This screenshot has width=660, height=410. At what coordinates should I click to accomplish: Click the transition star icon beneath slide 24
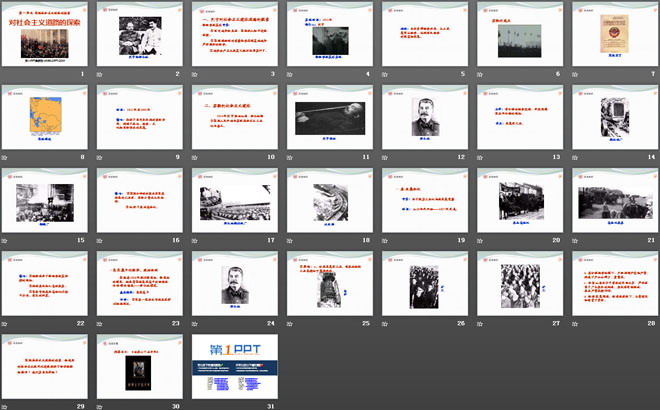[x=196, y=323]
